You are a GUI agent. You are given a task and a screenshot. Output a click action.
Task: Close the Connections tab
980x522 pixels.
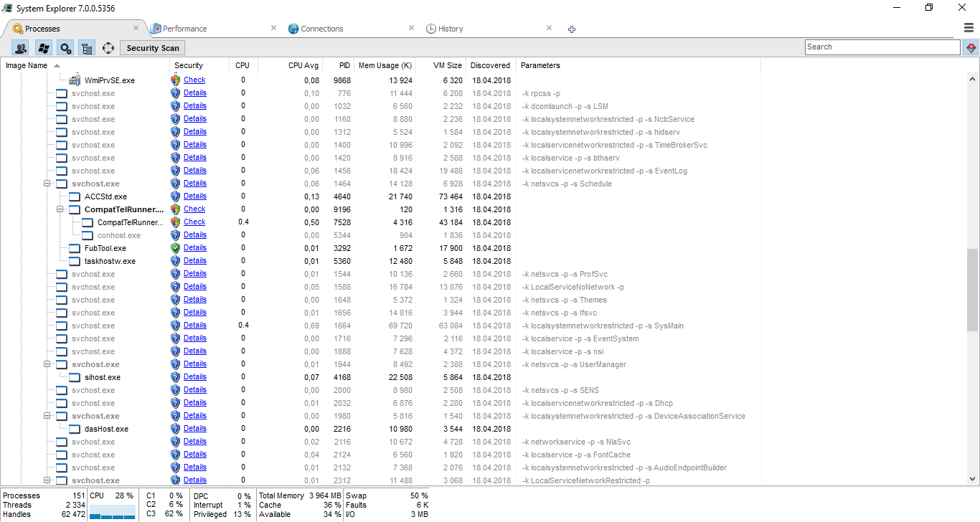(x=411, y=28)
